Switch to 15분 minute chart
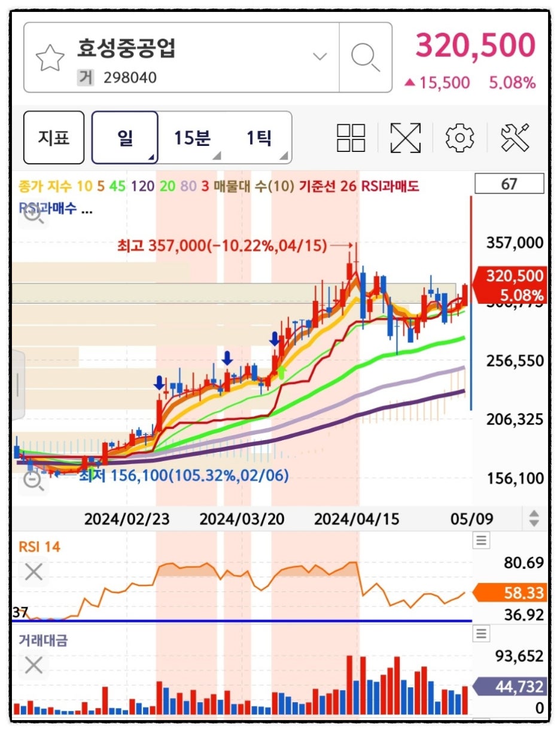The height and width of the screenshot is (732, 560). (x=192, y=138)
